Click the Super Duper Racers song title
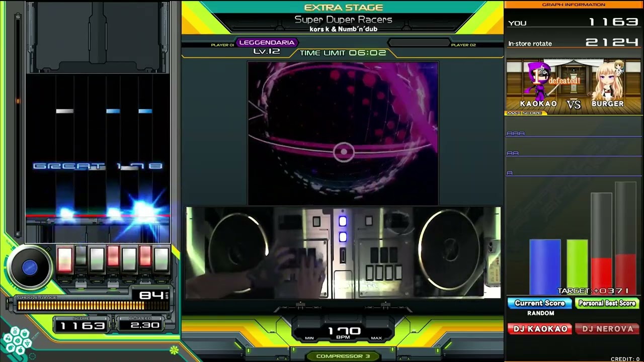644x362 pixels. tap(343, 20)
